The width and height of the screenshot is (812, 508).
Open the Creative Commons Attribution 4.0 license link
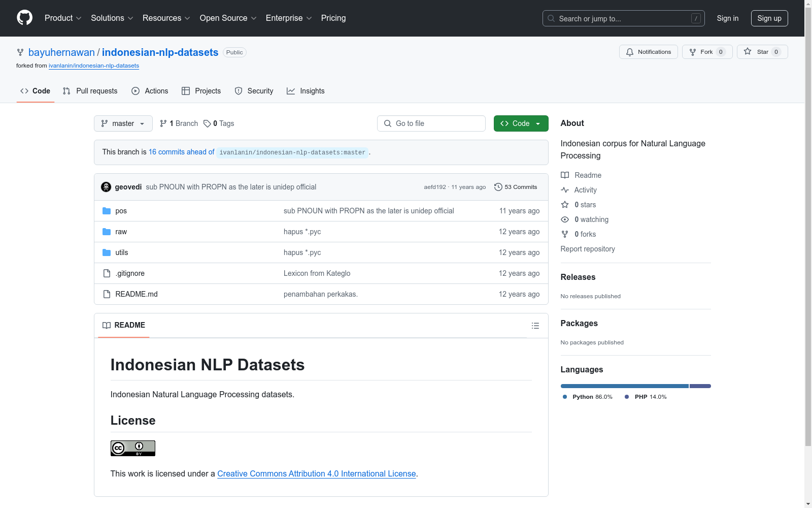(317, 473)
